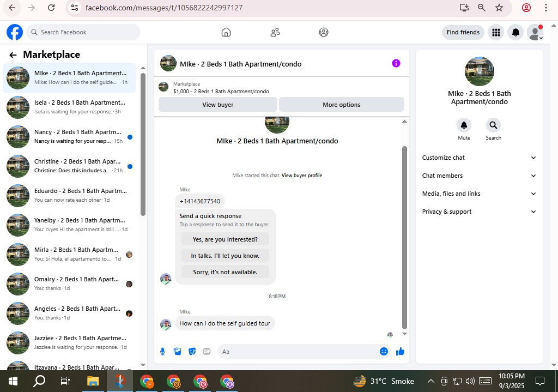Viewport: 558px width, 392px height.
Task: Open the Home feed icon
Action: (x=226, y=32)
